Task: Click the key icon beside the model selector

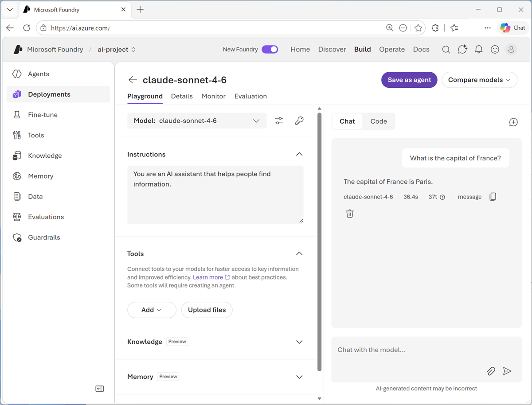Action: [x=299, y=121]
